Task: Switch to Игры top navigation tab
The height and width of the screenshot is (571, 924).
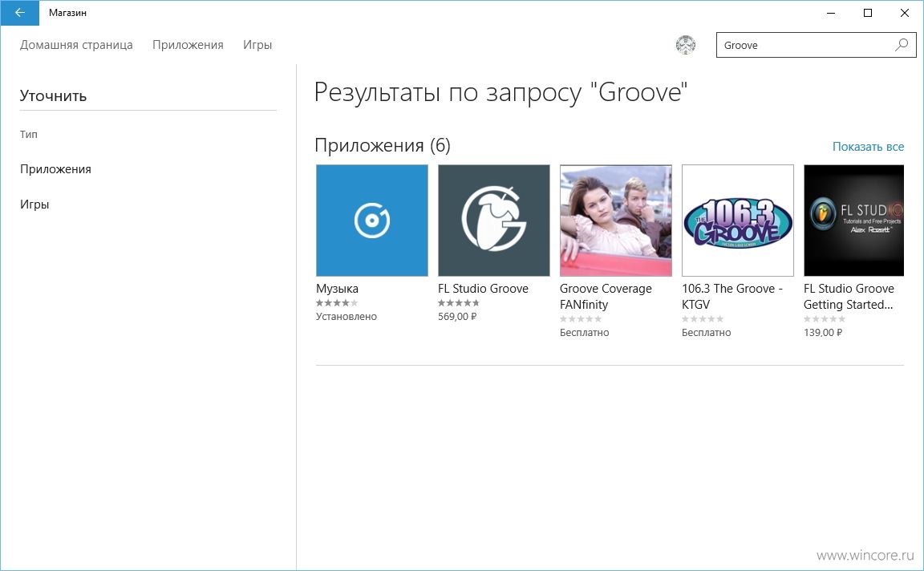Action: (257, 45)
